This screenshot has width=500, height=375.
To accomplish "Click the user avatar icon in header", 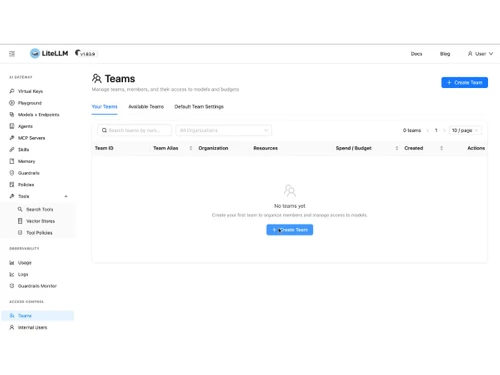I will [x=470, y=54].
